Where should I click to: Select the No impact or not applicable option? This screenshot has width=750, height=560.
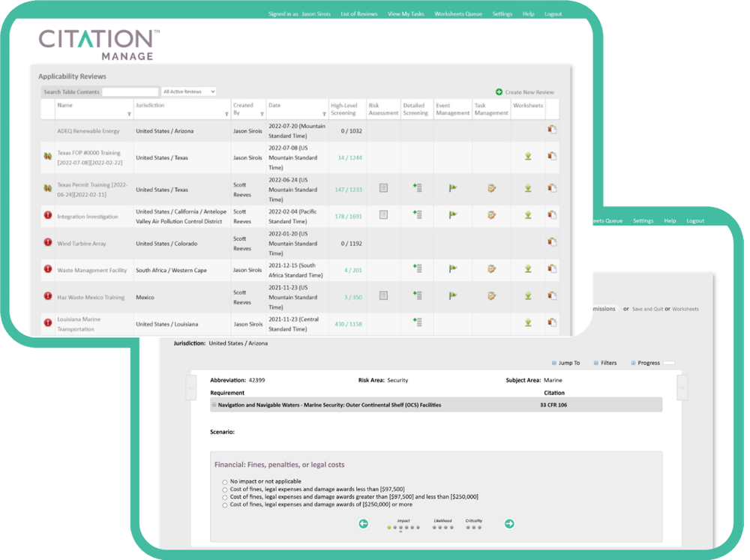tap(223, 481)
